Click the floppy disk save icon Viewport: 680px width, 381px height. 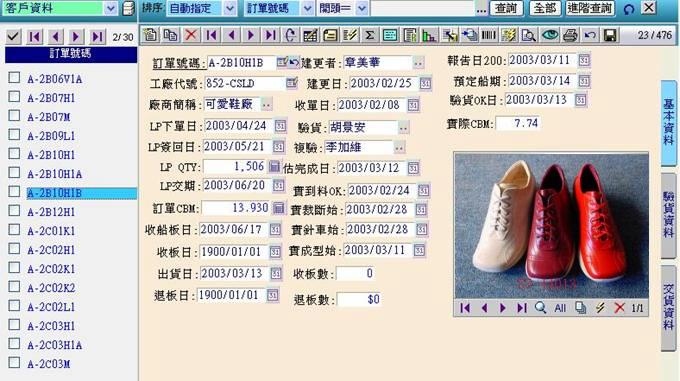tap(610, 35)
